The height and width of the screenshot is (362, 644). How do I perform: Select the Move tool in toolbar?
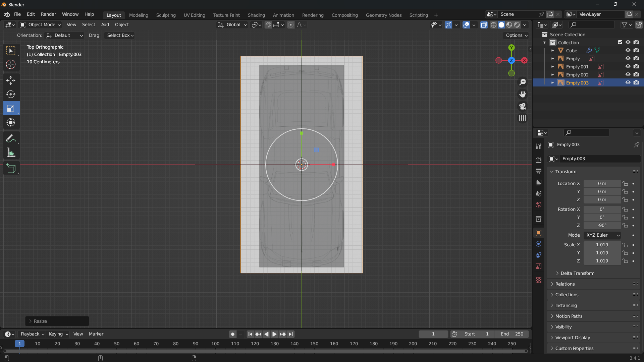click(11, 80)
